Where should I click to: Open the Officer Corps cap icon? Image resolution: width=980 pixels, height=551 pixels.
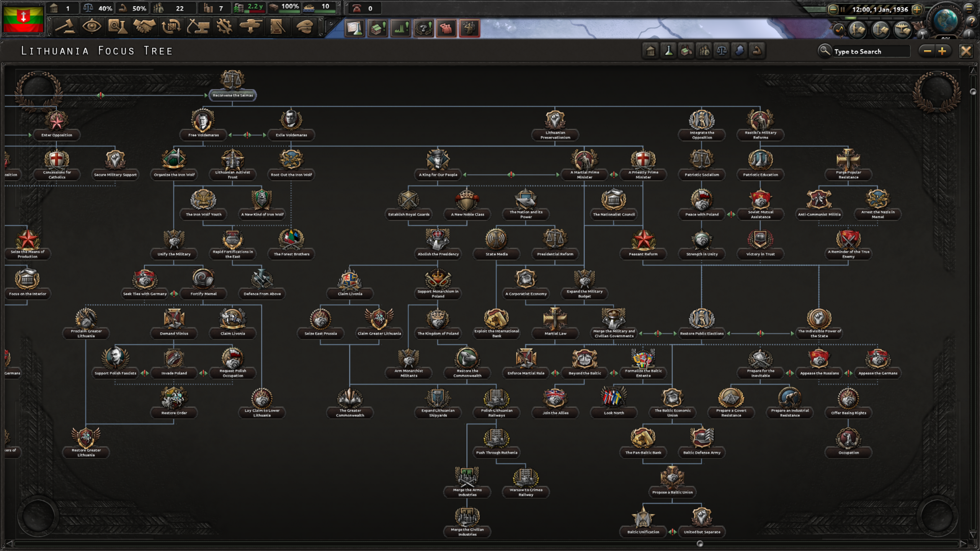click(305, 27)
